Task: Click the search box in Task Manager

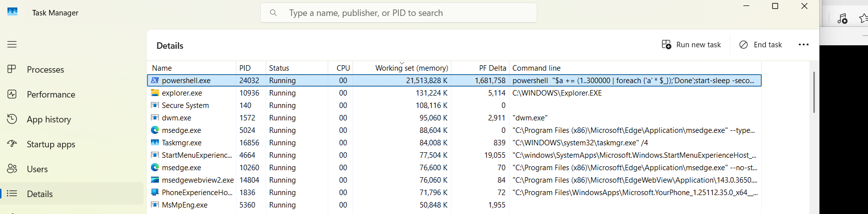Action: tap(399, 13)
